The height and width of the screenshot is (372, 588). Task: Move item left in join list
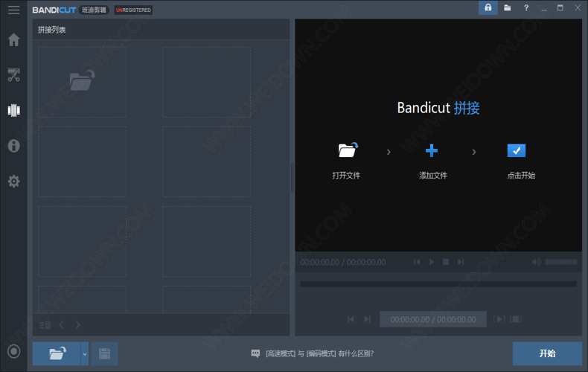click(61, 324)
